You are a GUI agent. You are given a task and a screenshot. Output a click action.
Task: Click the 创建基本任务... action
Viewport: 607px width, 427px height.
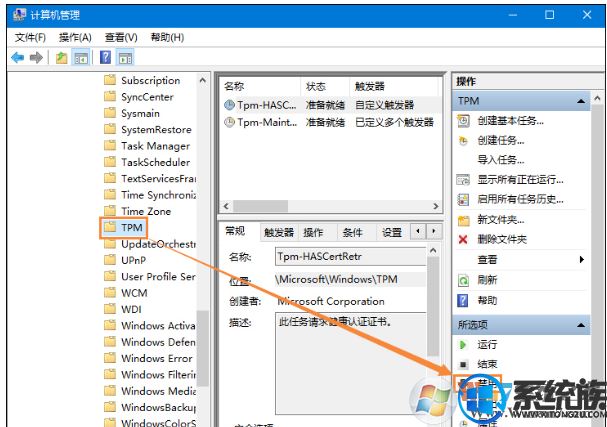click(x=510, y=121)
